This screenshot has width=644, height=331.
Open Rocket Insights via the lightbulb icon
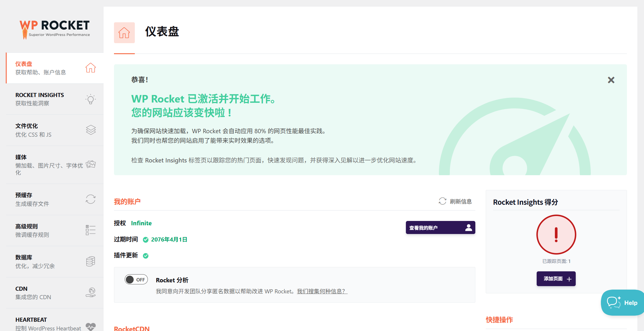(x=91, y=99)
